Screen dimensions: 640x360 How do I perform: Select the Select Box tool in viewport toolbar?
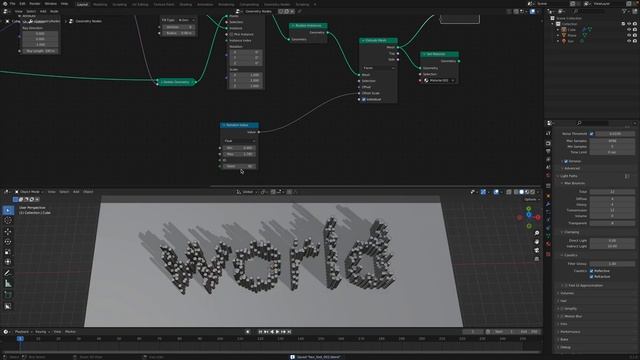pos(8,210)
